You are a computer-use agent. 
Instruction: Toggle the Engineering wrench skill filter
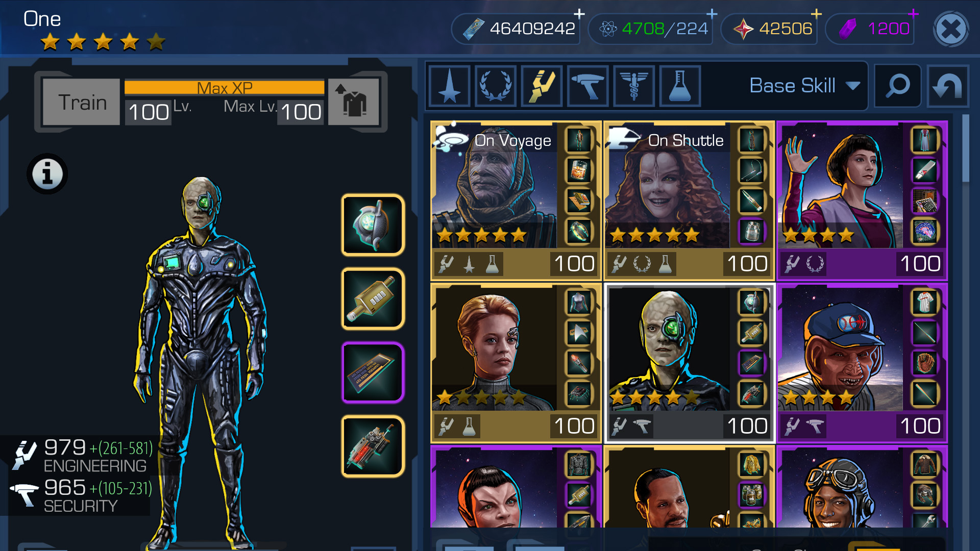[542, 86]
